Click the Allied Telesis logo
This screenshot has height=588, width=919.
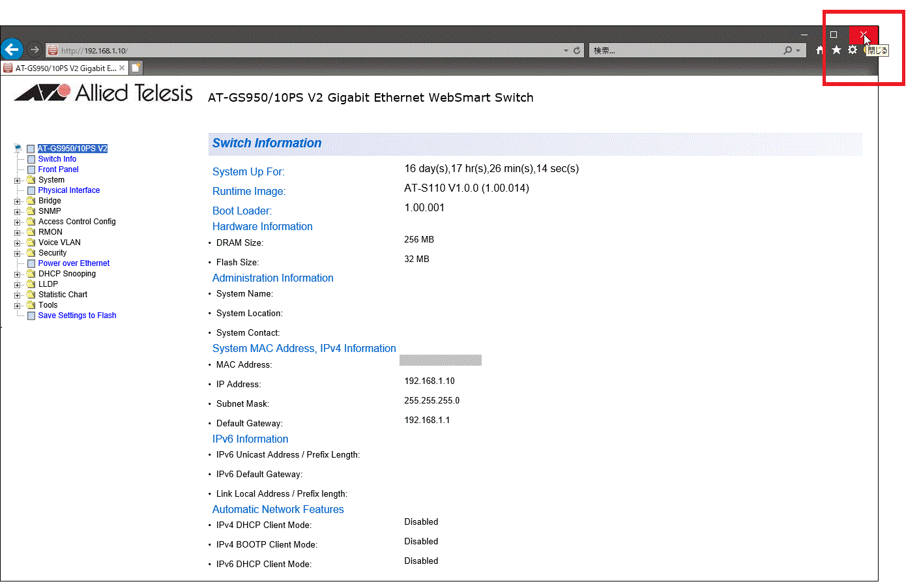click(103, 93)
